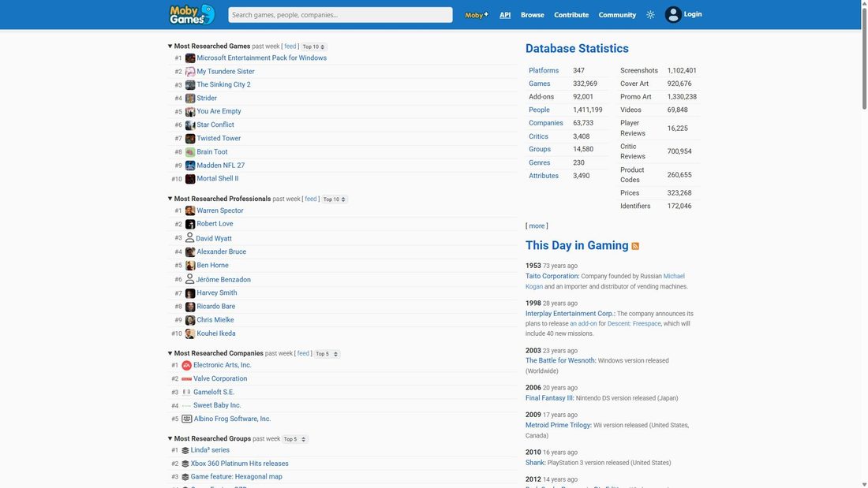Open the Descent: Freespace link
Image resolution: width=868 pixels, height=488 pixels.
(x=634, y=324)
